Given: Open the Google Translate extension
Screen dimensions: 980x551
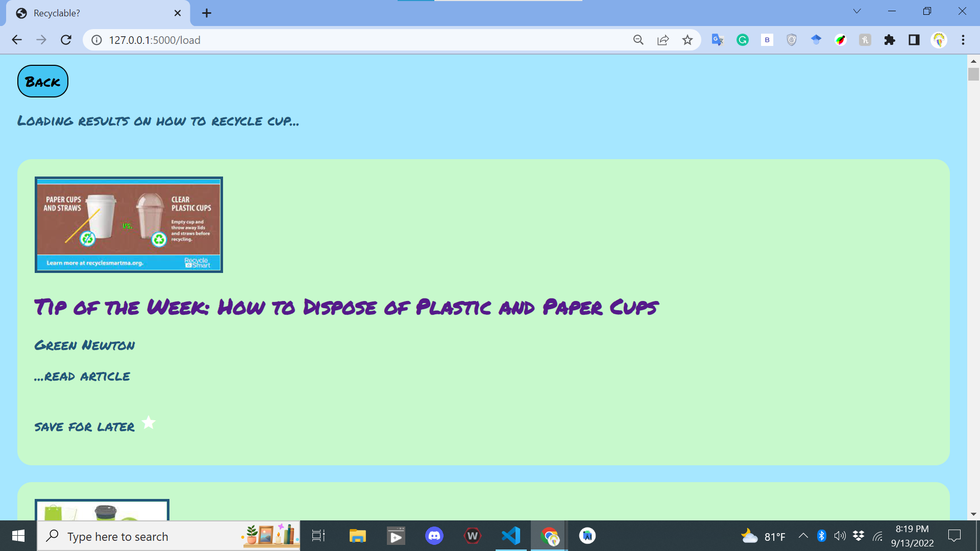Looking at the screenshot, I should [x=718, y=40].
